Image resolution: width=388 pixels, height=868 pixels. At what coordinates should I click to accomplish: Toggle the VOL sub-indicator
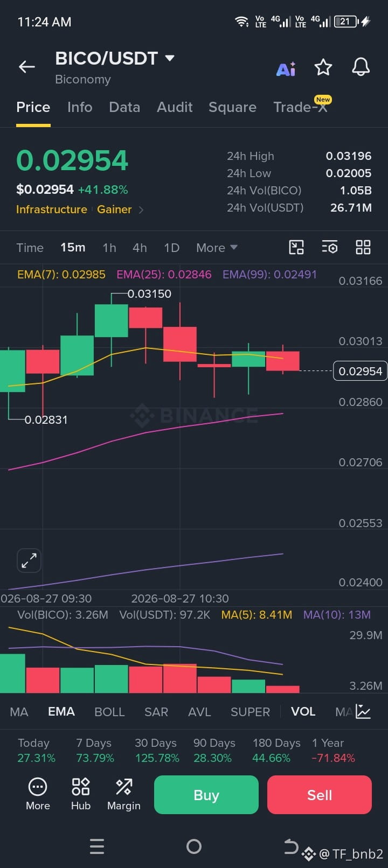click(303, 712)
